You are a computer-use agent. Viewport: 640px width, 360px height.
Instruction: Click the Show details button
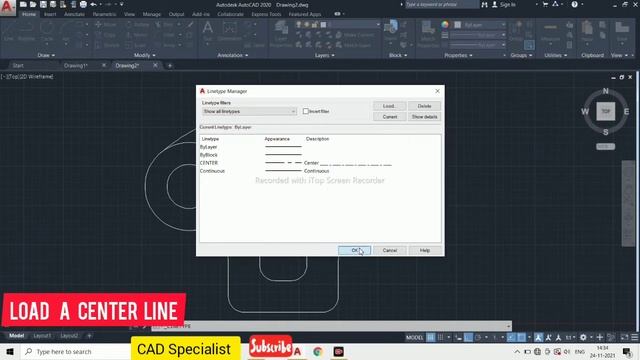pos(424,117)
